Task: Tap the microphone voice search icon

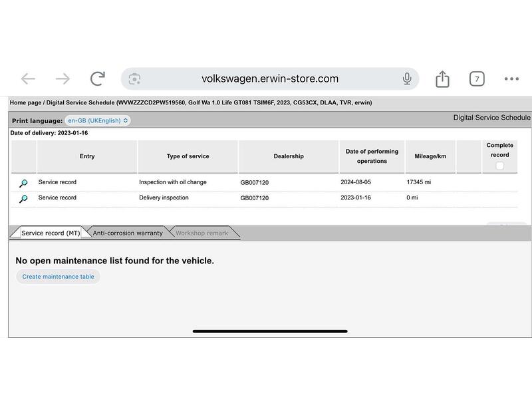Action: coord(407,79)
